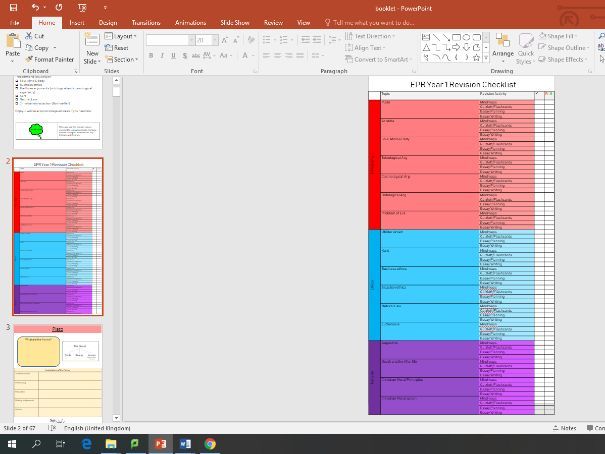
Task: Toggle Align Right
Action: pos(289,56)
